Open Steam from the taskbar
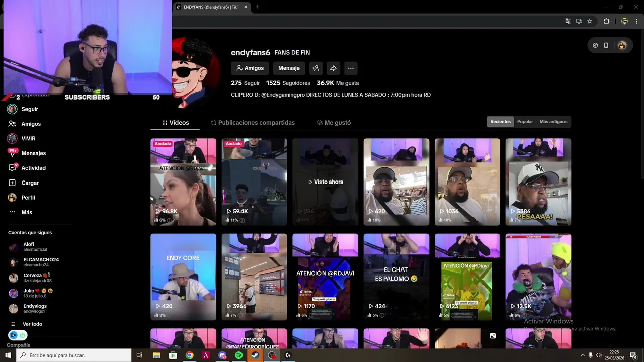 pos(255,355)
